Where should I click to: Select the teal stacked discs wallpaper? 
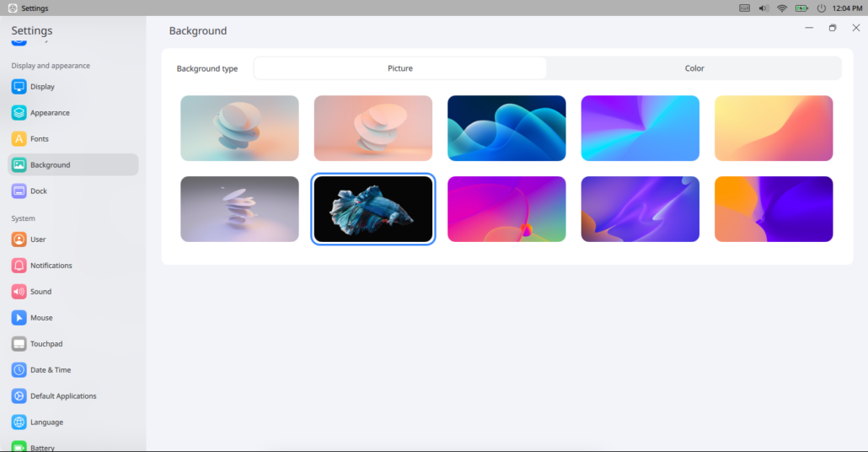[239, 128]
